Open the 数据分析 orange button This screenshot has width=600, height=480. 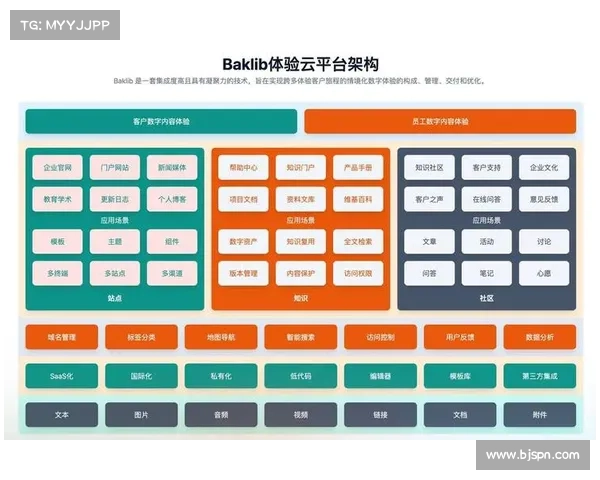[540, 337]
